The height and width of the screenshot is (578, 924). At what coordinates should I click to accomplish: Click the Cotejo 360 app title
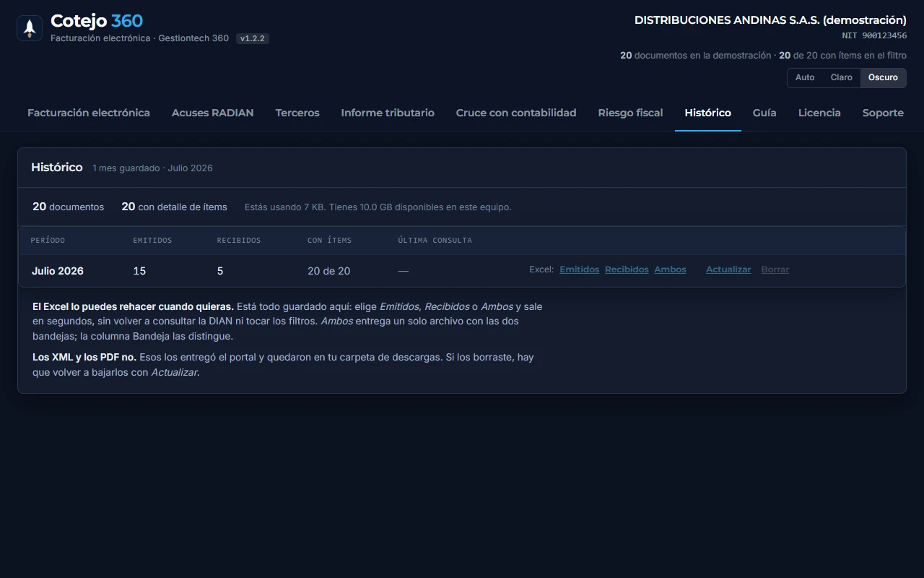click(x=97, y=21)
